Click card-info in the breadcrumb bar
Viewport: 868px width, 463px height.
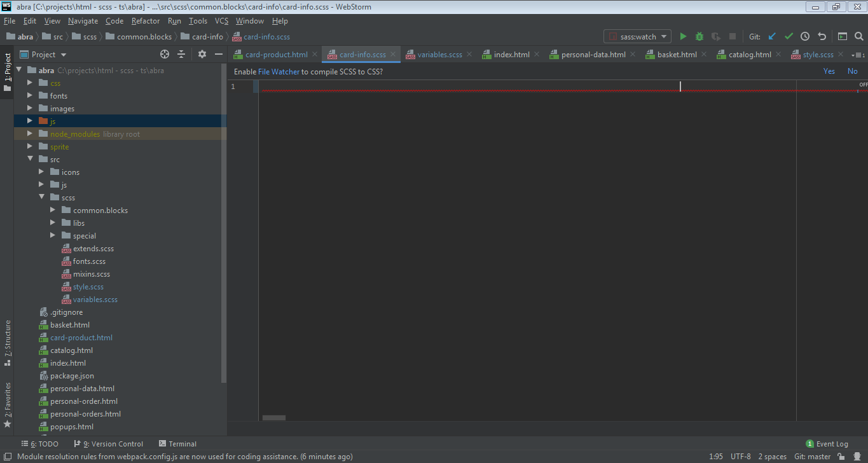pos(202,37)
